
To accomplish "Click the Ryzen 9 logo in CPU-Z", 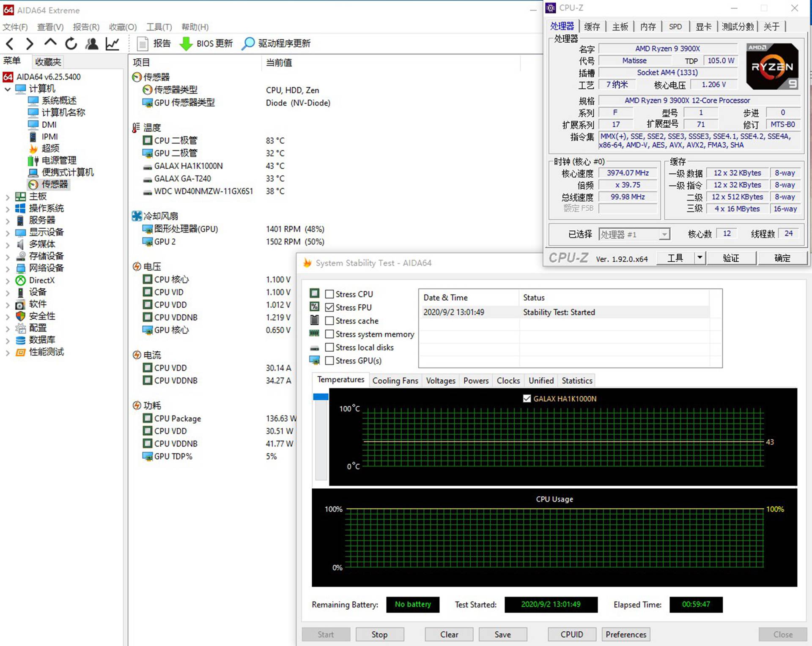I will (x=772, y=66).
